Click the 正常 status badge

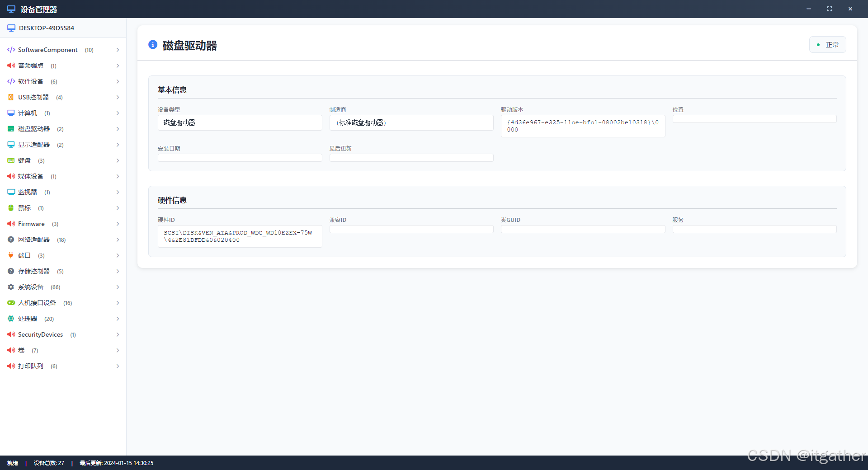click(827, 45)
